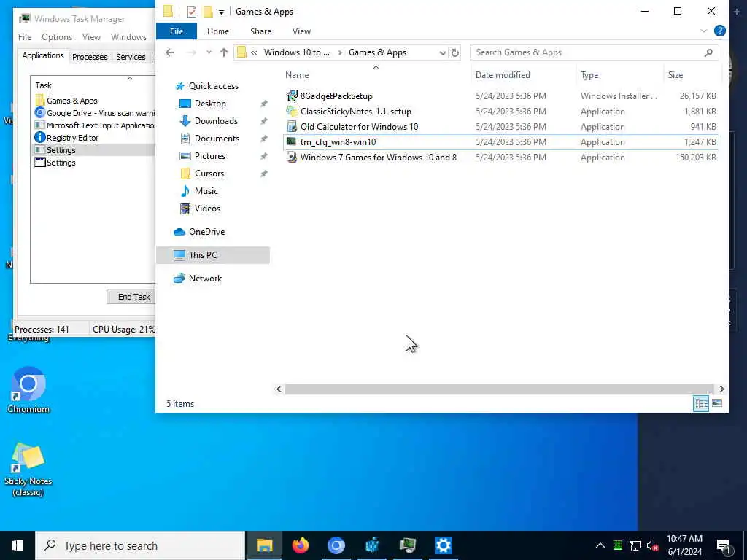The width and height of the screenshot is (747, 560).
Task: Click End Task button
Action: 131,297
